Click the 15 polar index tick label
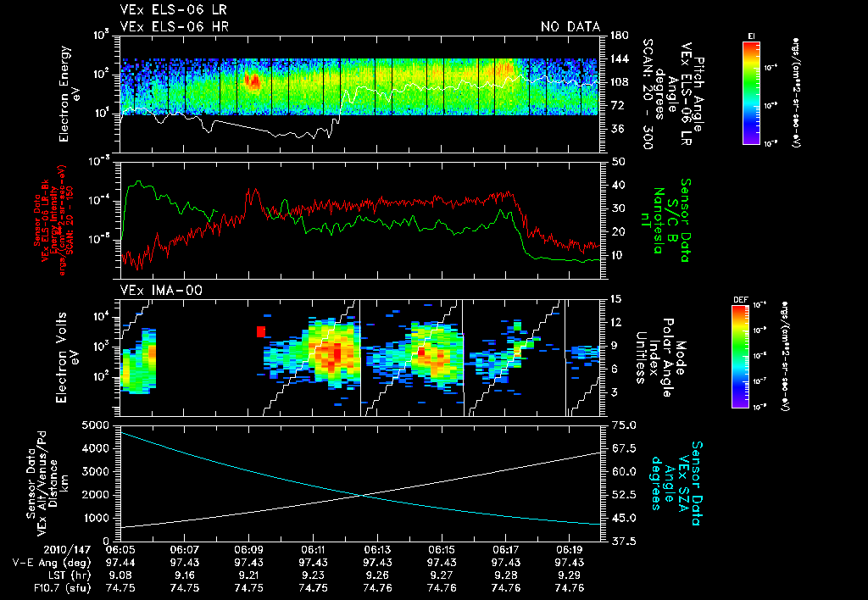 click(x=615, y=299)
